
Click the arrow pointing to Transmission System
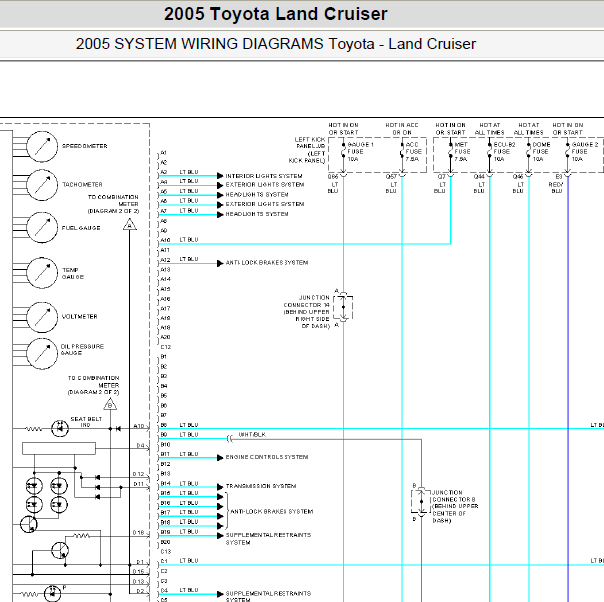point(220,487)
